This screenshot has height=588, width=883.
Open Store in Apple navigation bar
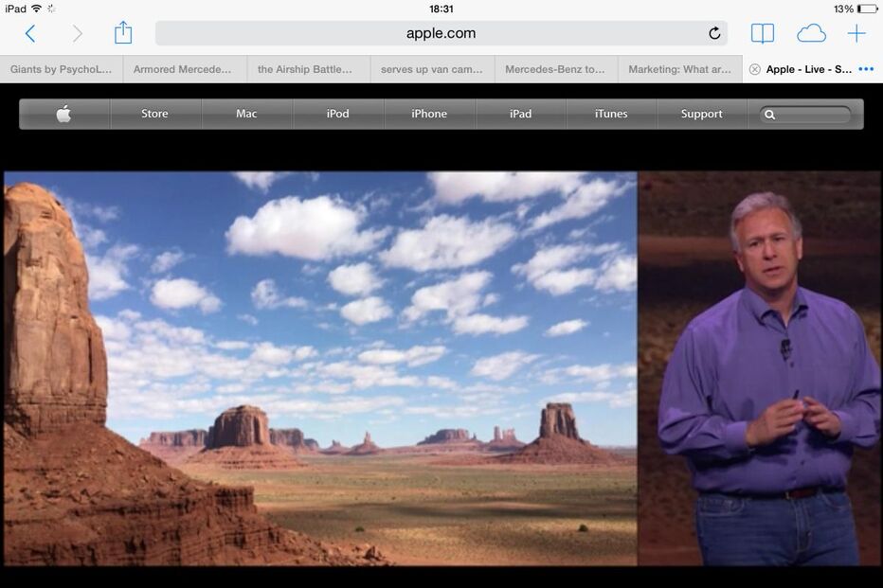154,114
